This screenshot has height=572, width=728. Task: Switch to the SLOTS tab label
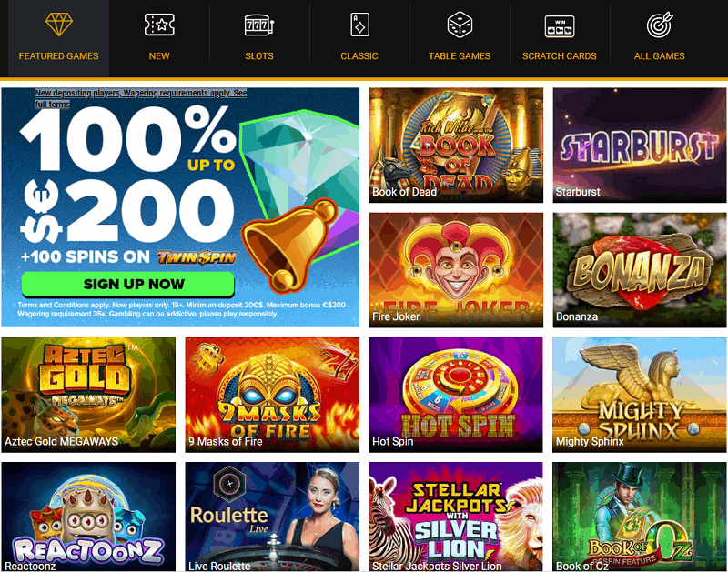(259, 56)
